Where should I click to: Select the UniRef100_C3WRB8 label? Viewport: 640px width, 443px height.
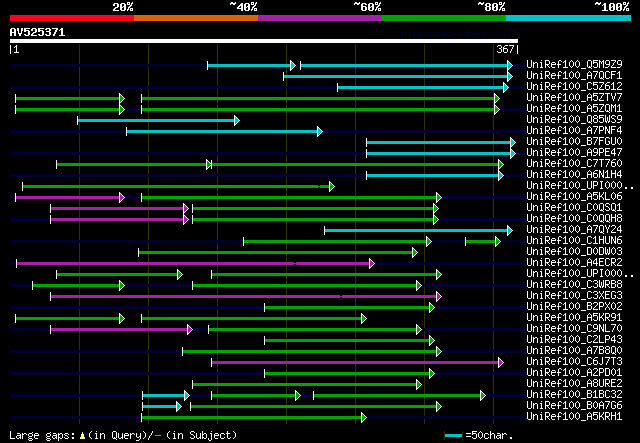[574, 285]
